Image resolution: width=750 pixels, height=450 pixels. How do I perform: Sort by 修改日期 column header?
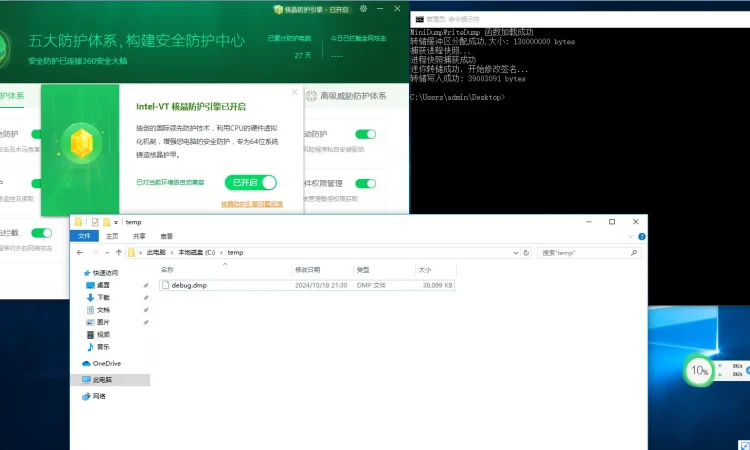[x=322, y=270]
